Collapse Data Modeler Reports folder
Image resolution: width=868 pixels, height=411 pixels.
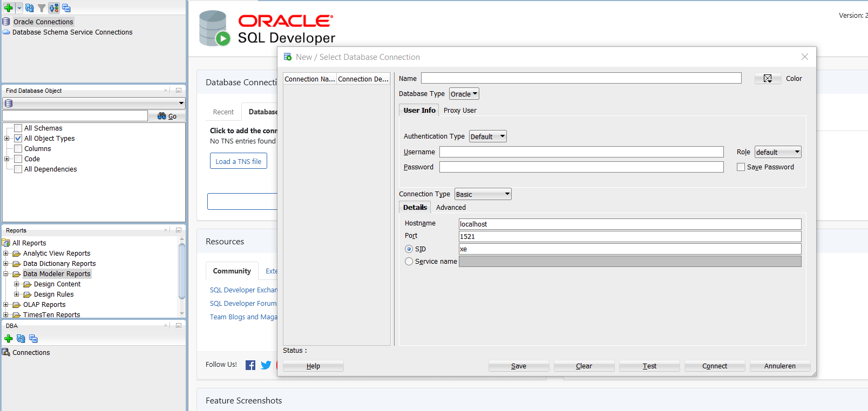point(6,274)
